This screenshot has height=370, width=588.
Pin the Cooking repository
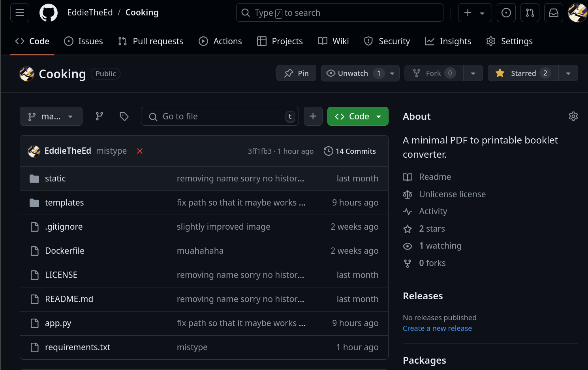pos(296,73)
